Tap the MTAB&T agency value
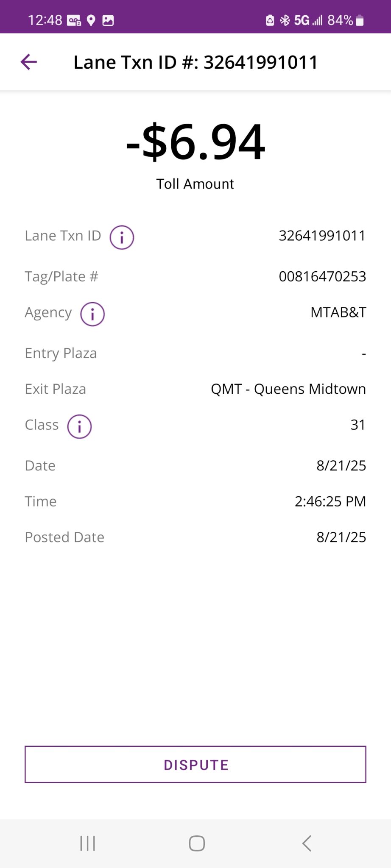This screenshot has width=391, height=868. [338, 312]
